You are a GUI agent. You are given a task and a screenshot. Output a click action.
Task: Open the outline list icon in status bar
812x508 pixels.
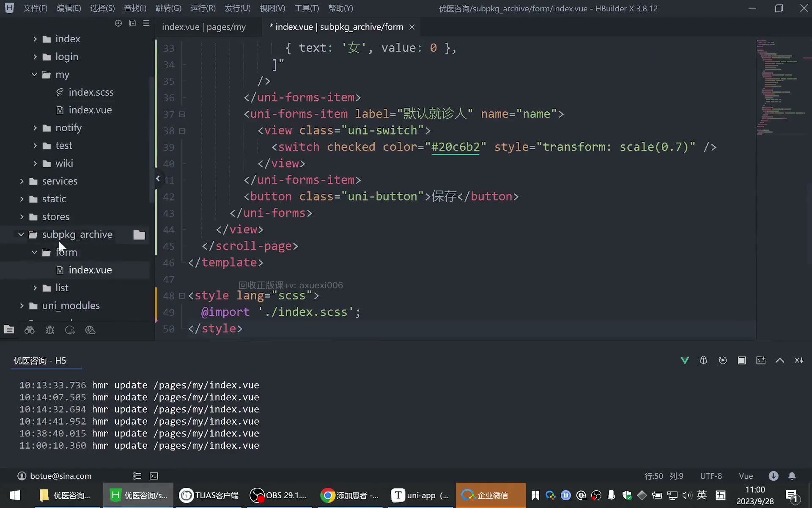point(137,476)
